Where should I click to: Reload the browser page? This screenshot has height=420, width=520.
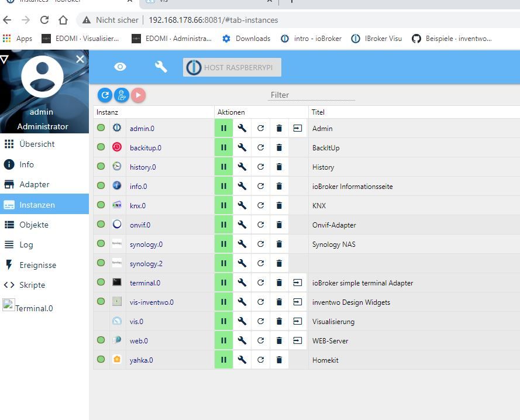coord(44,20)
